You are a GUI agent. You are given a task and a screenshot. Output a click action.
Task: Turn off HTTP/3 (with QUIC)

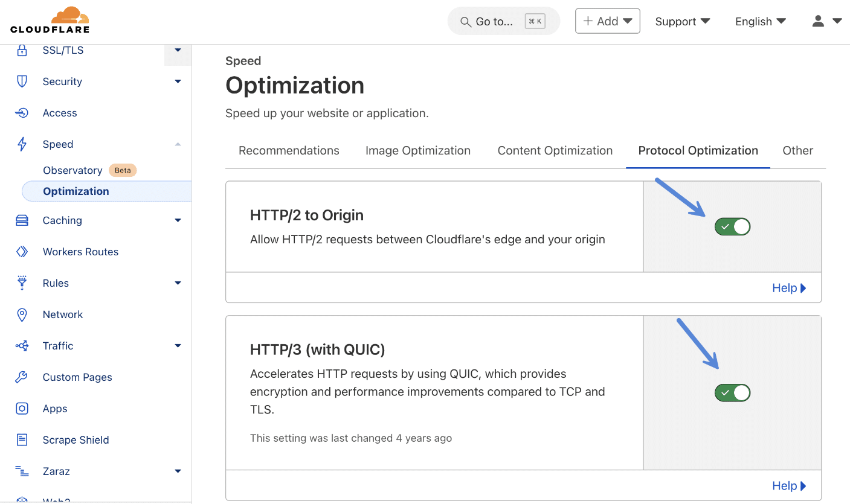click(732, 392)
